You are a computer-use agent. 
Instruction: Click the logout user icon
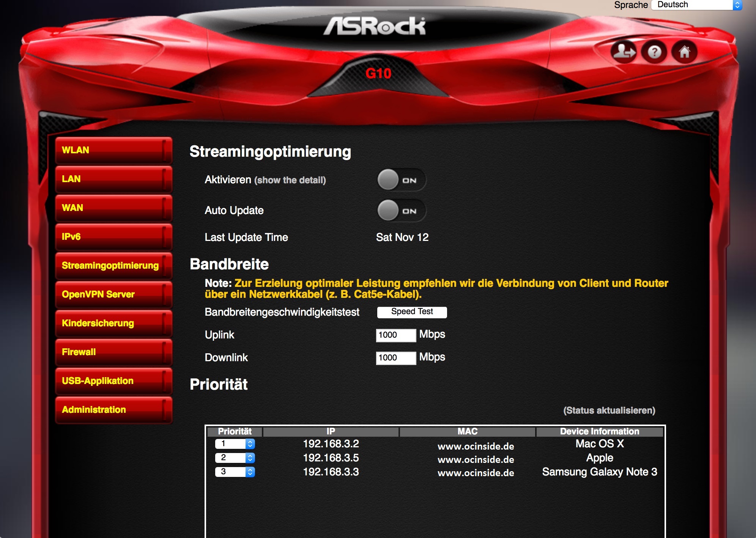(624, 52)
